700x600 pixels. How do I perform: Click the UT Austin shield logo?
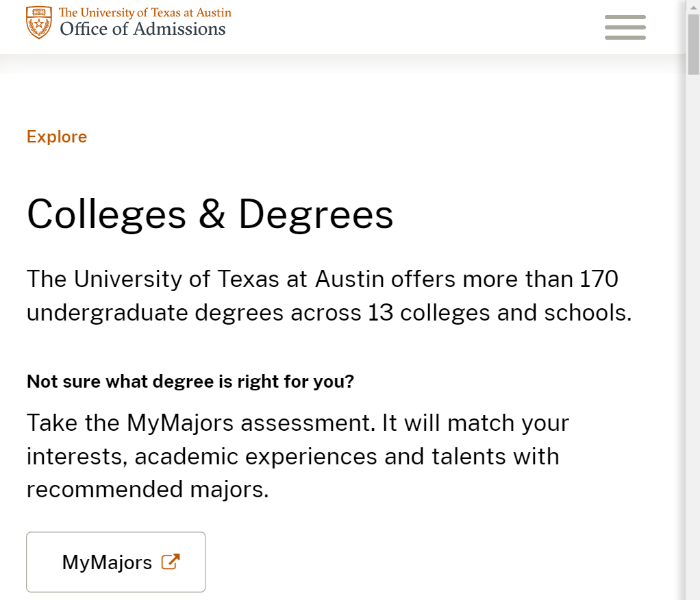point(39,23)
